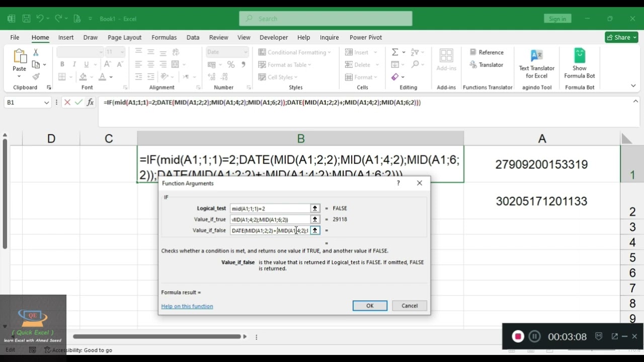This screenshot has width=644, height=362.
Task: Expand the formula bar chevron
Action: 635,102
